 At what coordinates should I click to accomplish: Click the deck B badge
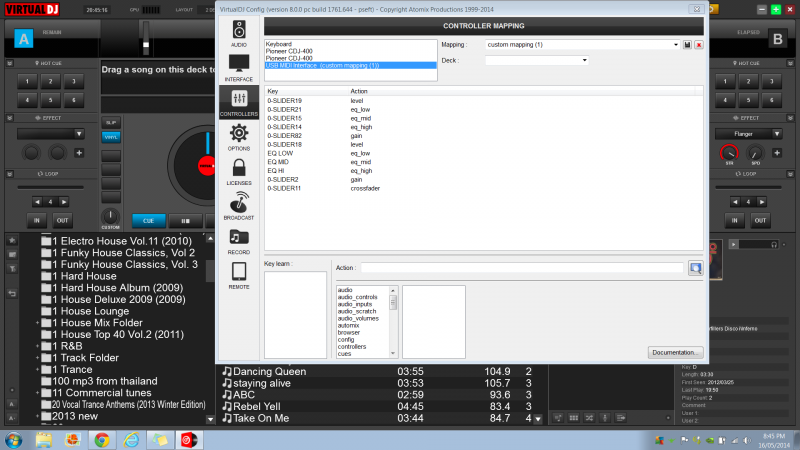tap(778, 39)
